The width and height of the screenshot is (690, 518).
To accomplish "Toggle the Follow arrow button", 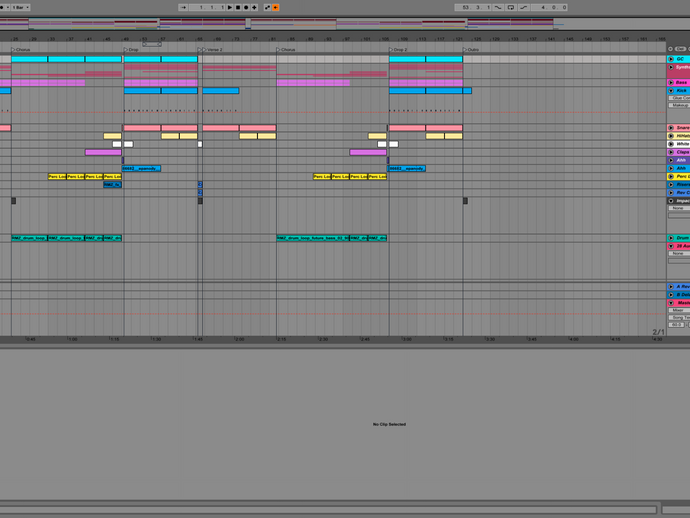I will [x=183, y=7].
